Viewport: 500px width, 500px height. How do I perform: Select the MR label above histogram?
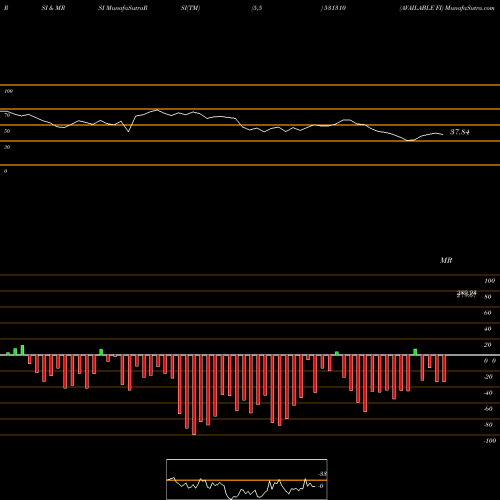[446, 260]
